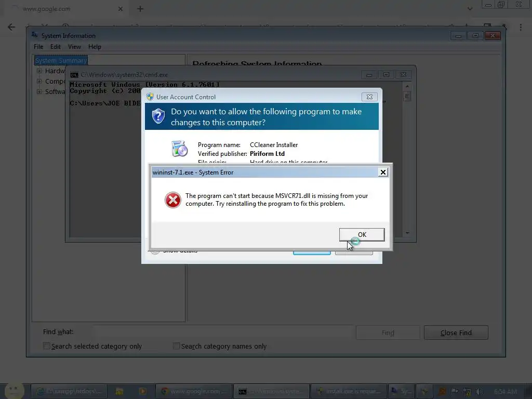Close the wininst-7.1.exe System Error dialog
The image size is (532, 399).
(x=383, y=172)
